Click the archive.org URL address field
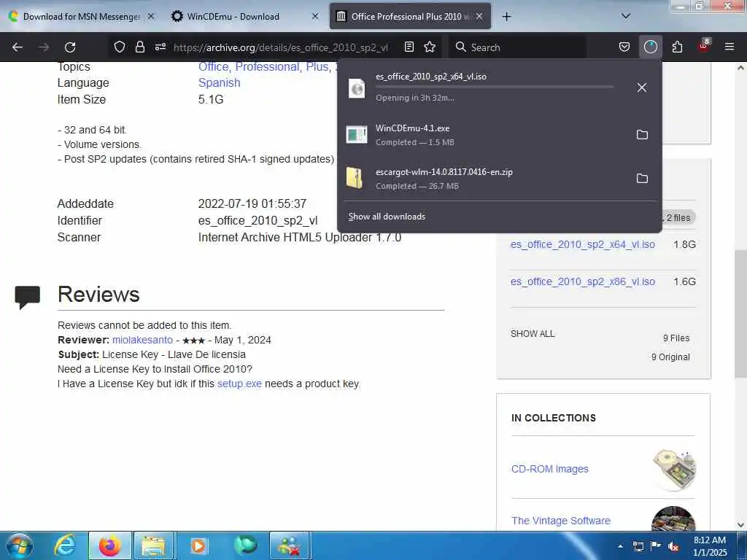The width and height of the screenshot is (747, 560). click(x=280, y=47)
